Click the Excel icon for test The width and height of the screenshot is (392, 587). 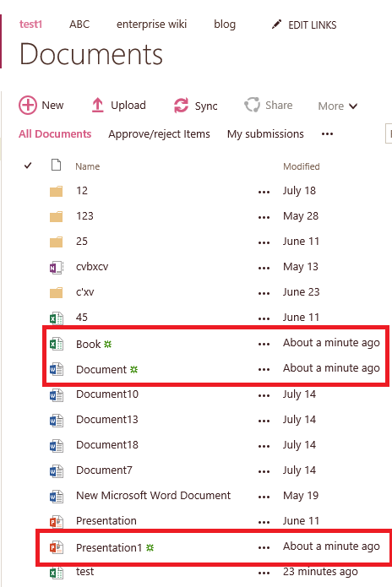pyautogui.click(x=57, y=573)
